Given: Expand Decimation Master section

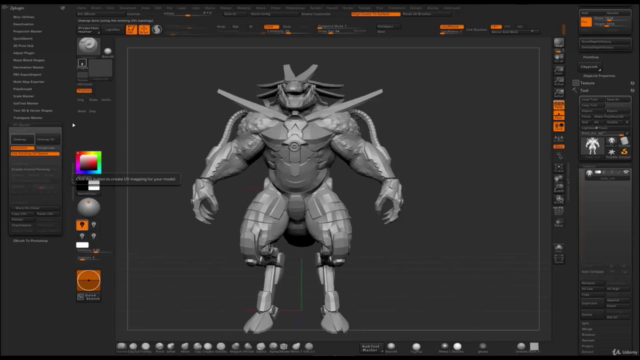Looking at the screenshot, I should (28, 67).
